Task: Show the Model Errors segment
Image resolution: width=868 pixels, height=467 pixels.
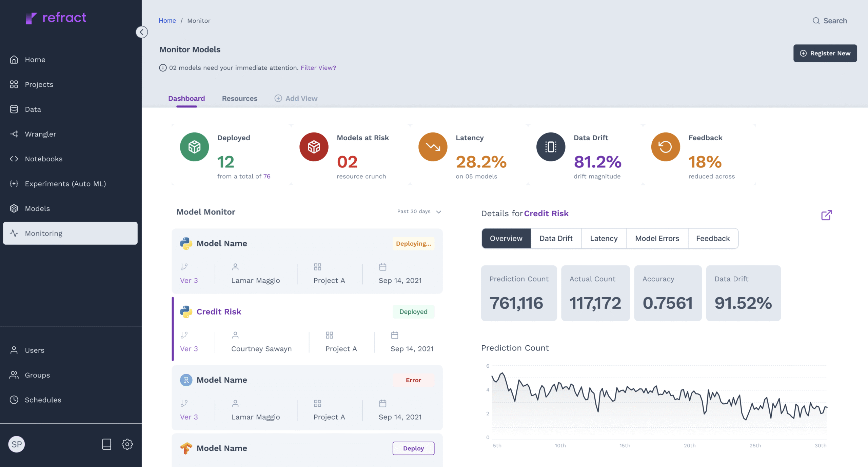Action: pyautogui.click(x=657, y=238)
